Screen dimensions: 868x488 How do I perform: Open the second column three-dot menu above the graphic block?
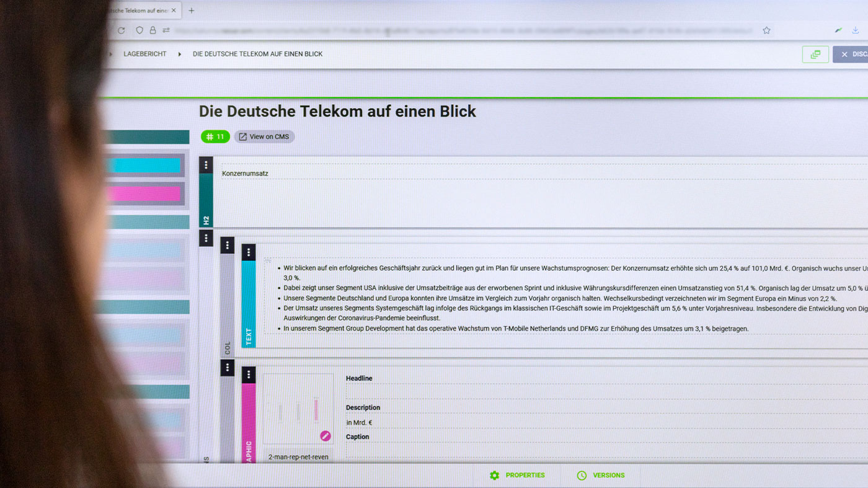tap(228, 368)
